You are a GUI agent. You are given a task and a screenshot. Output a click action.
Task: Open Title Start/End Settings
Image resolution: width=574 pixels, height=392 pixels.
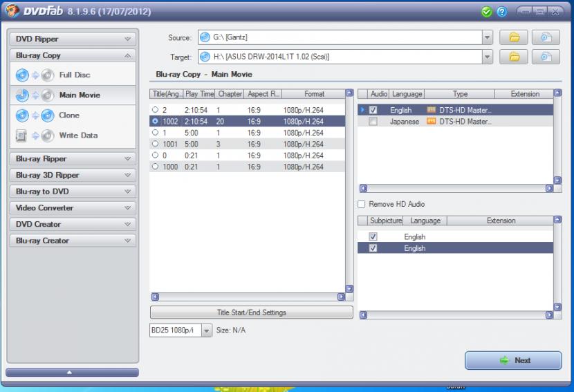(252, 312)
